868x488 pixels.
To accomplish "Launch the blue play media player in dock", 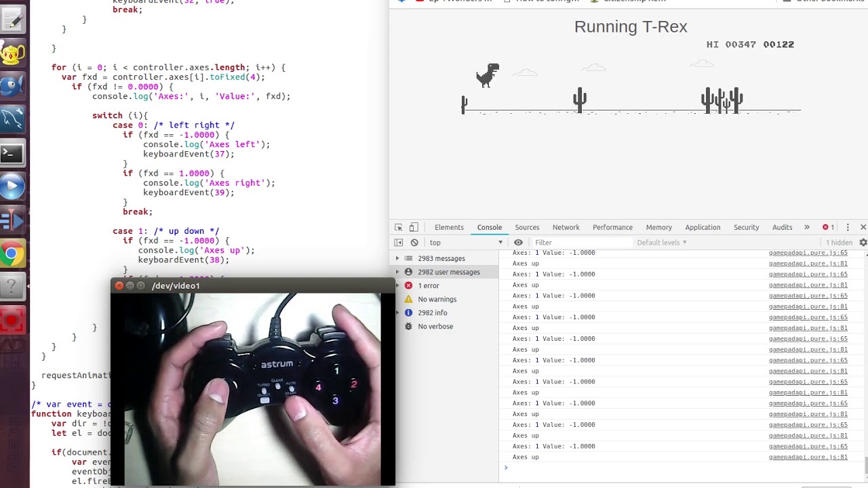I will (12, 187).
